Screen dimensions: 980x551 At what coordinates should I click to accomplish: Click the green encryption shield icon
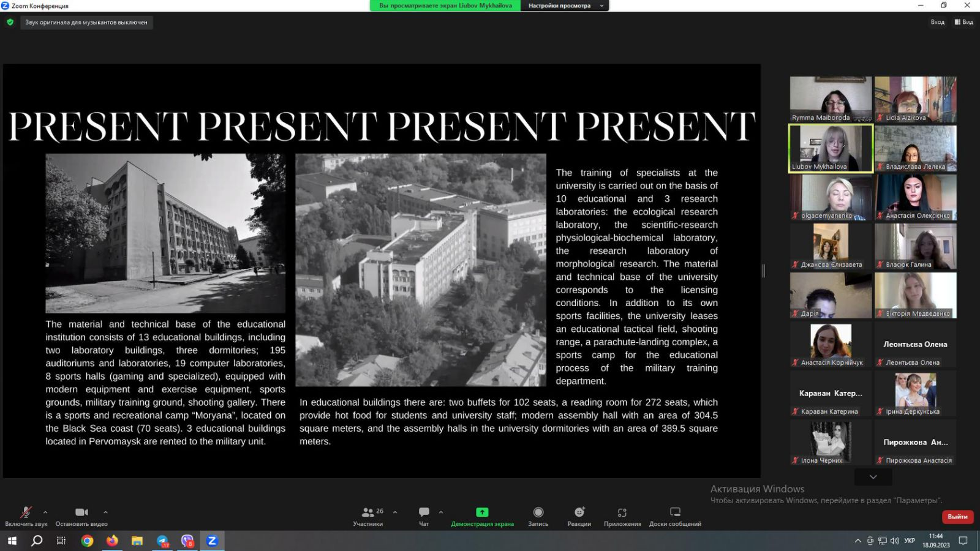[10, 22]
